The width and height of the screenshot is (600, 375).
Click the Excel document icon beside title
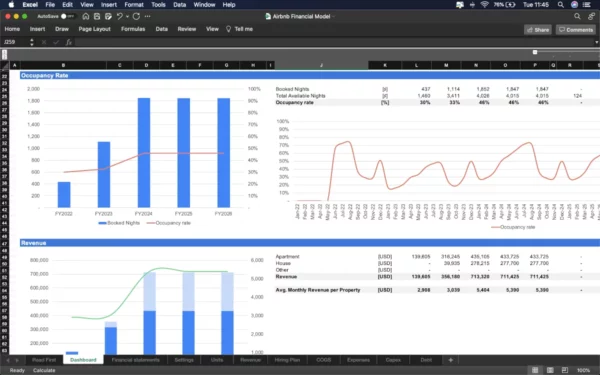tap(268, 16)
